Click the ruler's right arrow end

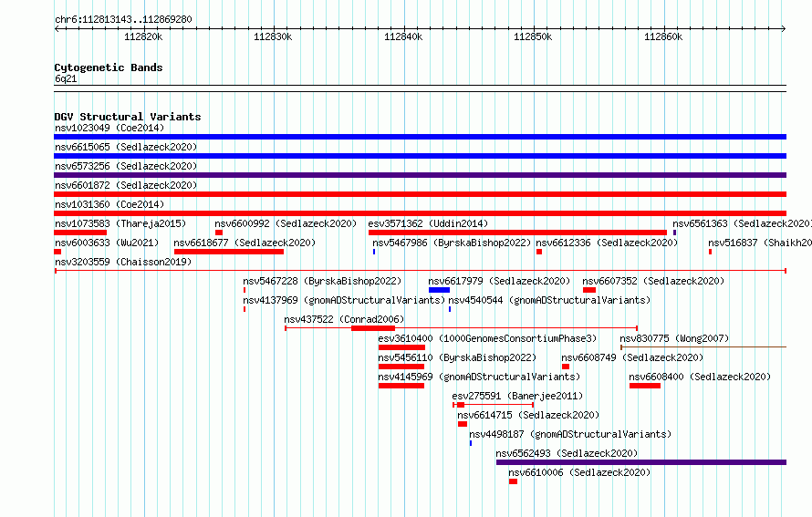click(784, 28)
